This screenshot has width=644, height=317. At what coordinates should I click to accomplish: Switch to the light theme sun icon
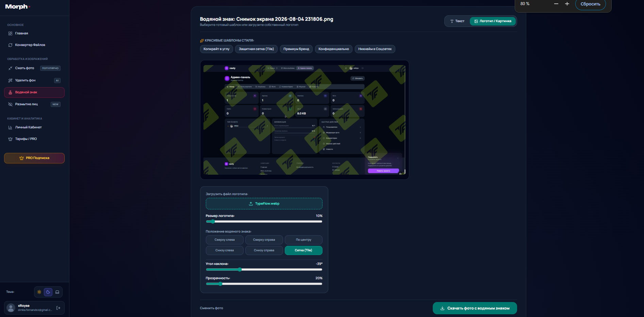click(39, 292)
